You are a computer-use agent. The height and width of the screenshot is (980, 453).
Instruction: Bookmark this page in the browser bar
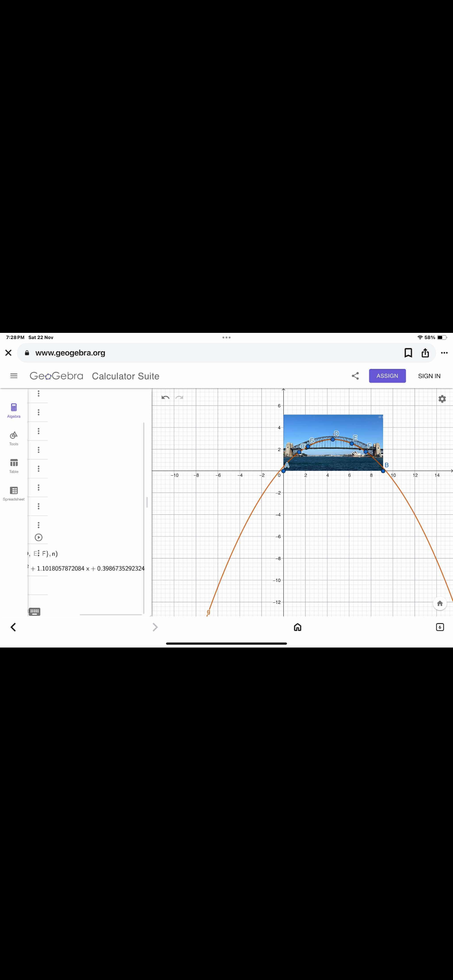[x=408, y=353]
